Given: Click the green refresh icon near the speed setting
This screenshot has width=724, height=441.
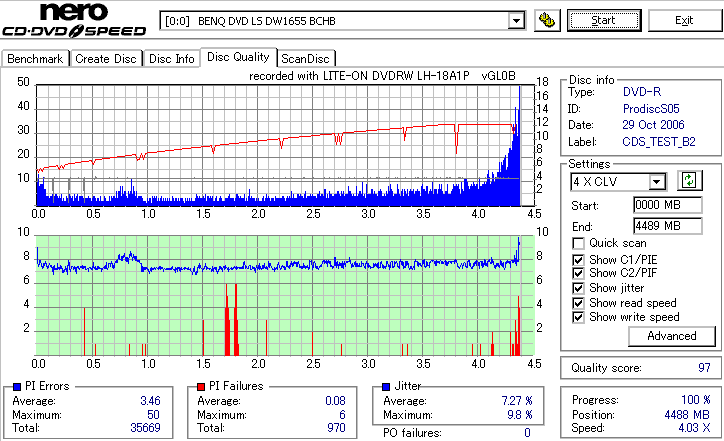Looking at the screenshot, I should click(689, 181).
